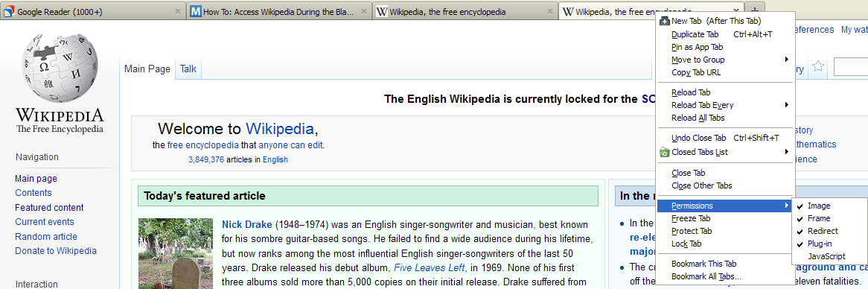
Task: Select New Tab (After This Tab)
Action: pos(725,21)
